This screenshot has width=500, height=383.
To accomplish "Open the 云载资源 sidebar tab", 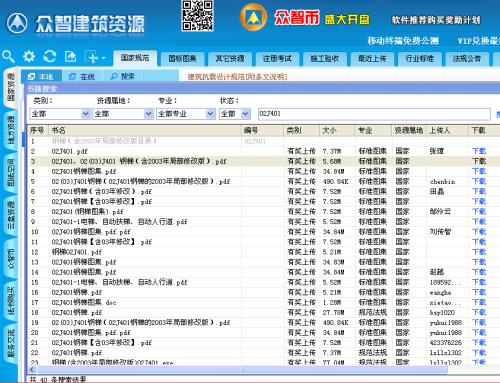I will [11, 216].
